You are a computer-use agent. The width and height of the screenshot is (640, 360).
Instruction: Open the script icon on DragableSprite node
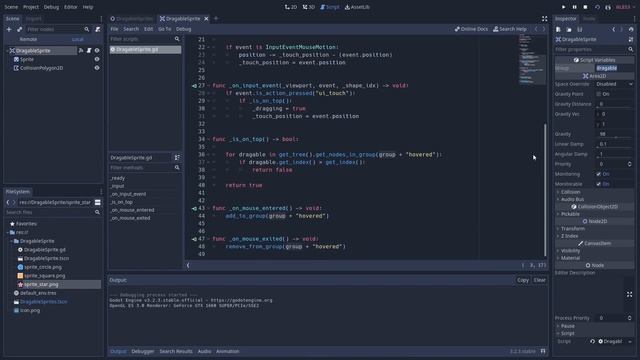tap(89, 51)
